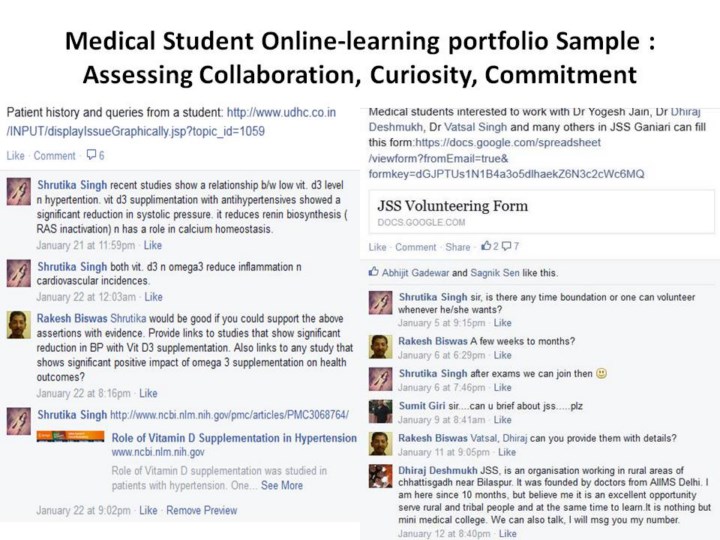Click Rakesh Biswas's avatar in left thread

click(x=18, y=324)
